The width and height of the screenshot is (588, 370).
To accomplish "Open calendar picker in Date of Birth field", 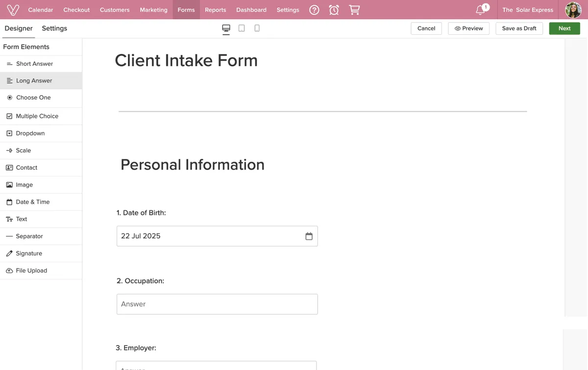I will pos(309,236).
